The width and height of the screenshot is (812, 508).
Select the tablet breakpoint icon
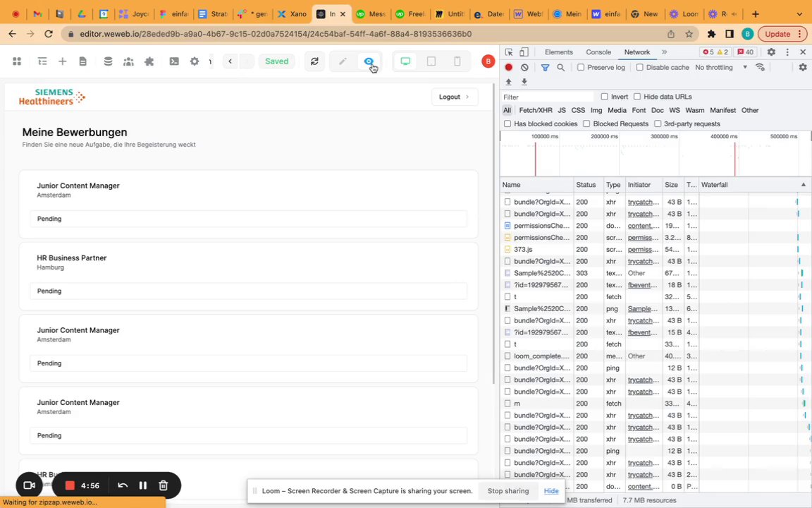pyautogui.click(x=431, y=61)
